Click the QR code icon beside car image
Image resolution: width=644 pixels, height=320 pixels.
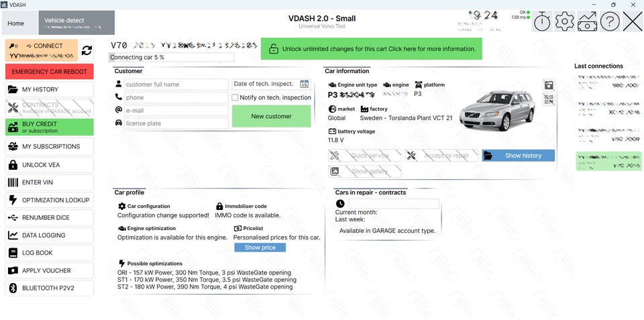(x=548, y=99)
